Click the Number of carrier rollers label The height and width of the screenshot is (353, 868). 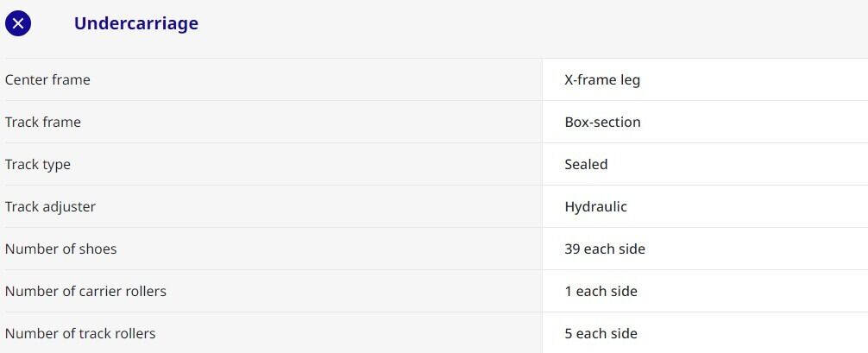point(85,291)
